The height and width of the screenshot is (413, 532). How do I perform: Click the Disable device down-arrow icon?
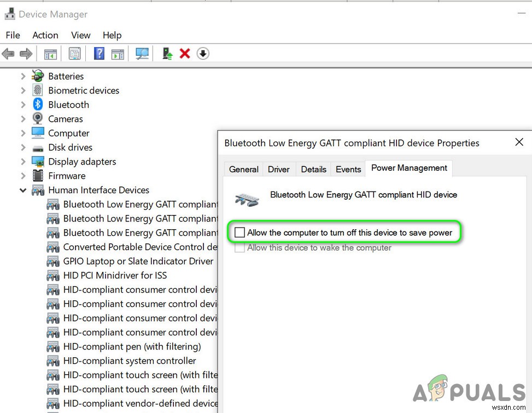pos(202,53)
